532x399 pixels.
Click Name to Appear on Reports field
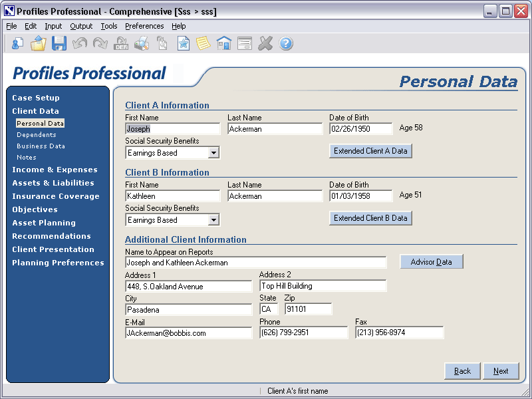tap(256, 263)
